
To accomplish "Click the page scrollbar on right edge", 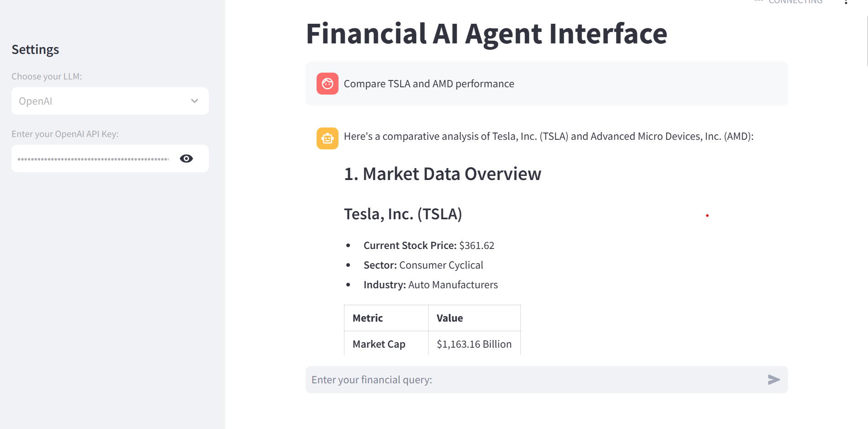I will [x=867, y=41].
